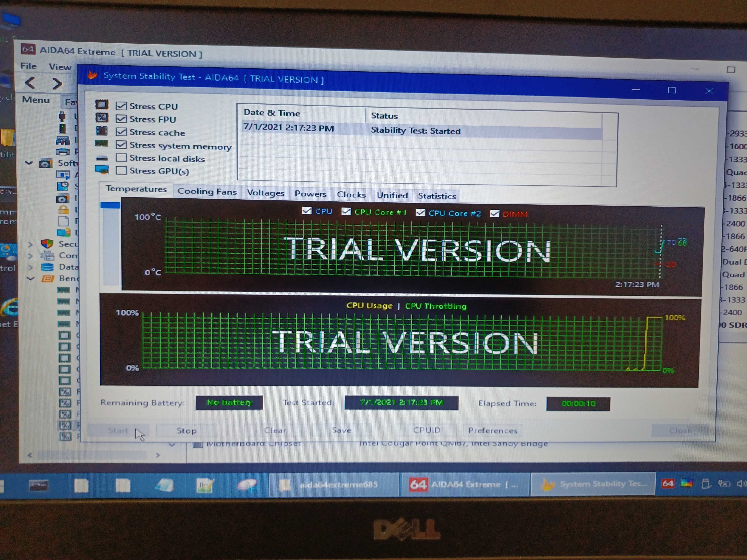
Task: Collapse the Benchmark tree node
Action: pyautogui.click(x=30, y=279)
